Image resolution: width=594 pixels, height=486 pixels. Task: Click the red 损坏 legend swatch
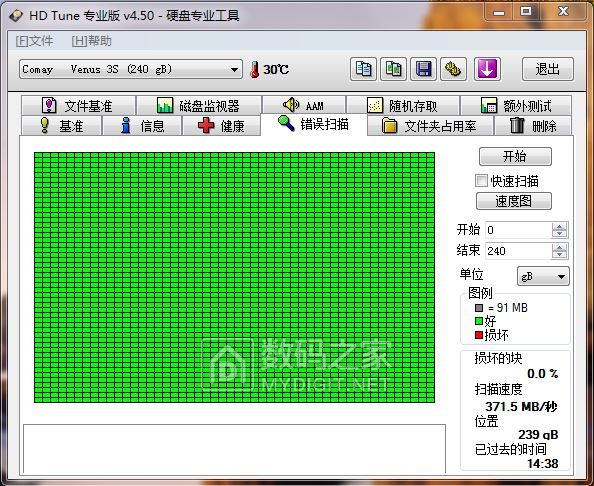pyautogui.click(x=479, y=335)
